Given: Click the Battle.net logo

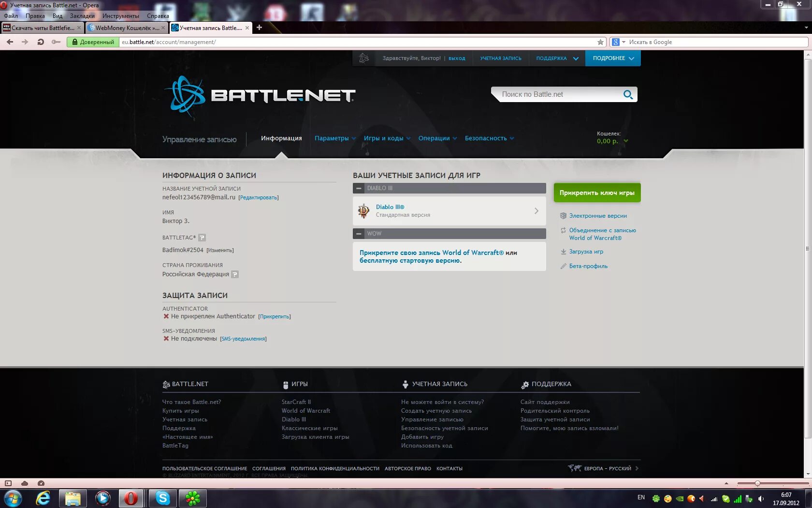Looking at the screenshot, I should point(260,96).
